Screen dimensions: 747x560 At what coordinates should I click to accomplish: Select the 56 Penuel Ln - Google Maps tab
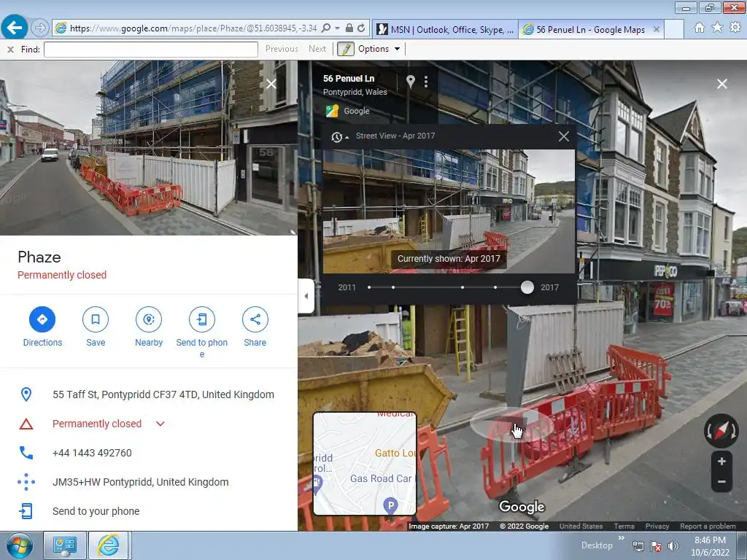591,29
